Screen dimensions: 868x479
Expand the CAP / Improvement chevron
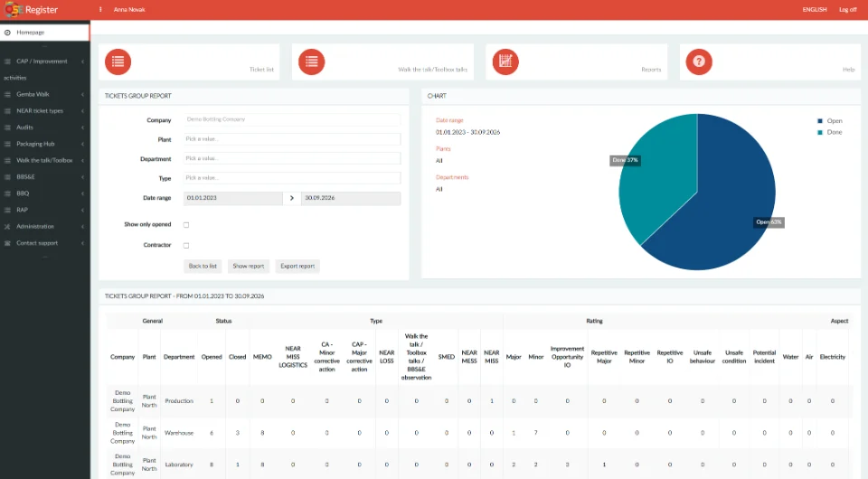pyautogui.click(x=82, y=61)
